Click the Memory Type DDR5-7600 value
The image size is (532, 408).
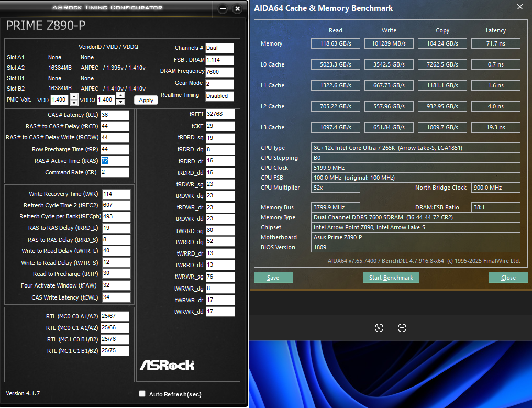tap(416, 217)
